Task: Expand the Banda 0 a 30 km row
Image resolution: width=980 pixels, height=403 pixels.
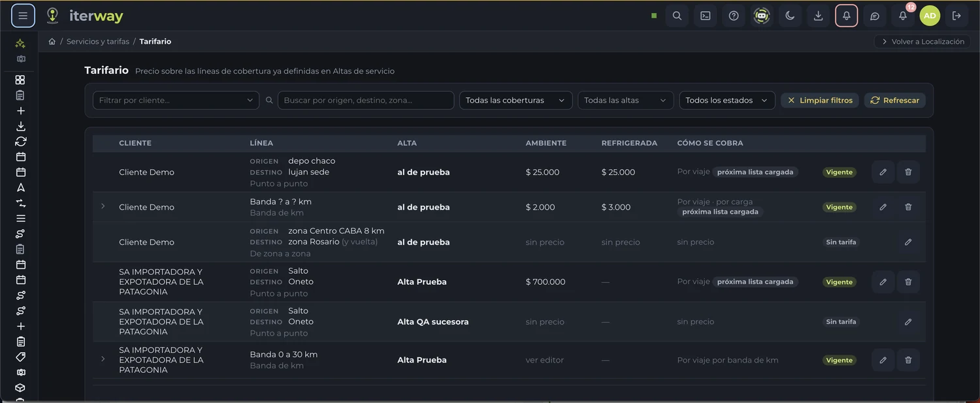Action: 103,359
